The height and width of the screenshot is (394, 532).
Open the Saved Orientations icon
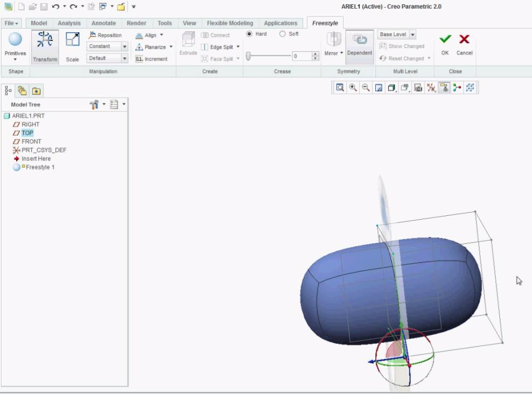tap(405, 88)
